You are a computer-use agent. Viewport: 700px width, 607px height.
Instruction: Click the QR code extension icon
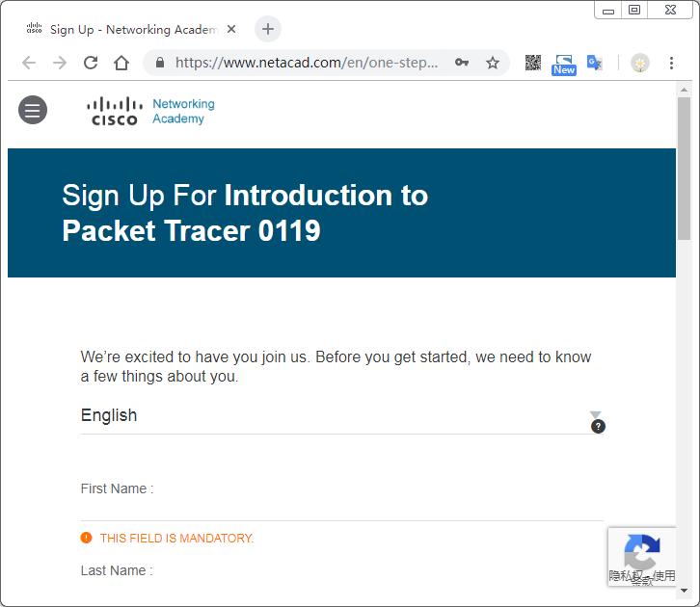pos(532,63)
